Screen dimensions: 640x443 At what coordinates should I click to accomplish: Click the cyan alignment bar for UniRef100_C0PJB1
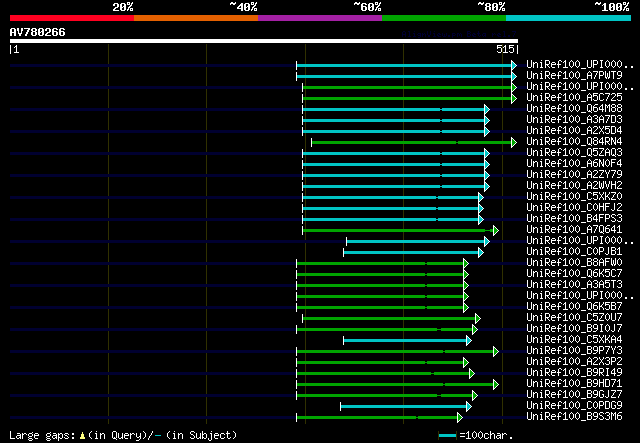(411, 253)
